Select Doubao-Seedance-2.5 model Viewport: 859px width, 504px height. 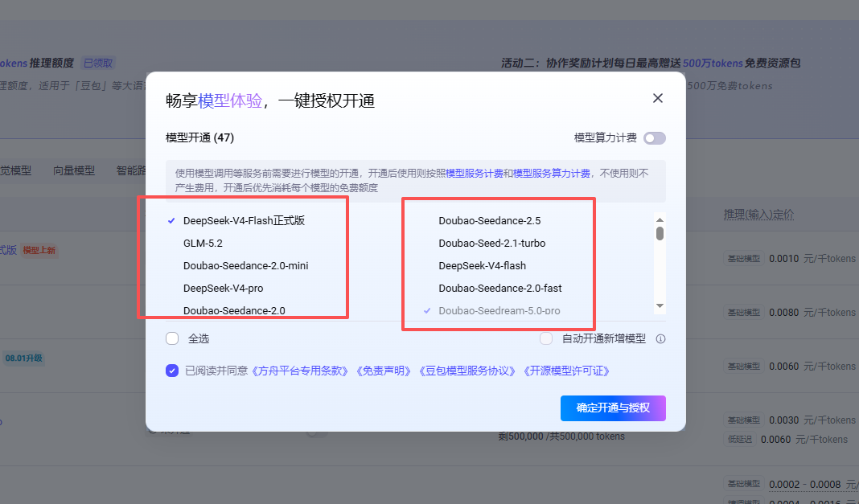[489, 220]
